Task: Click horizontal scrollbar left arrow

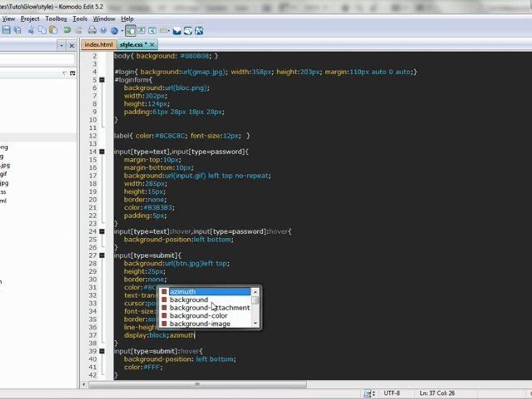Action: (x=84, y=385)
